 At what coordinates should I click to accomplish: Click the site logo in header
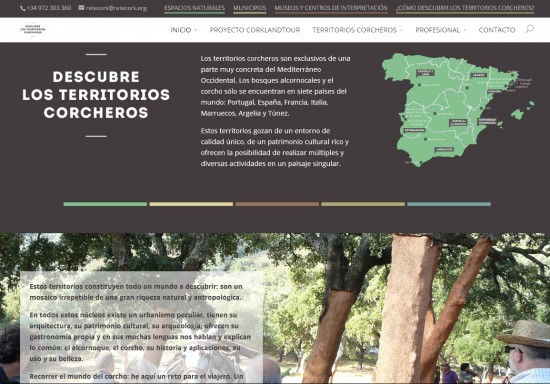coord(33,29)
